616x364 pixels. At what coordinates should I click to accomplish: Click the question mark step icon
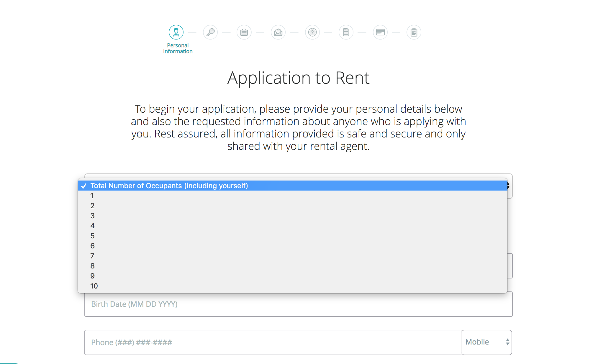click(x=312, y=32)
